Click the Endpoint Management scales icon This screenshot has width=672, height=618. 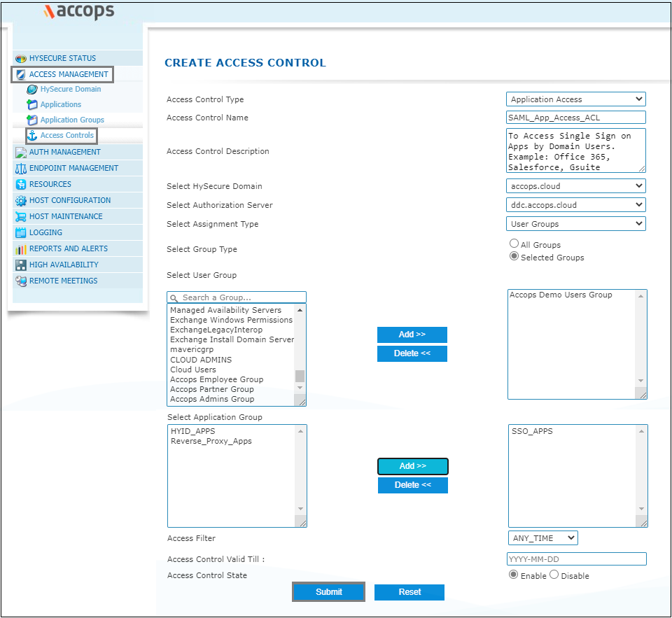coord(21,169)
